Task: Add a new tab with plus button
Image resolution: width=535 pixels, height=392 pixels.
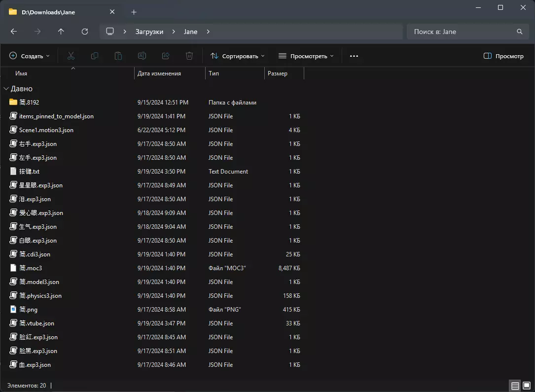Action: coord(134,12)
